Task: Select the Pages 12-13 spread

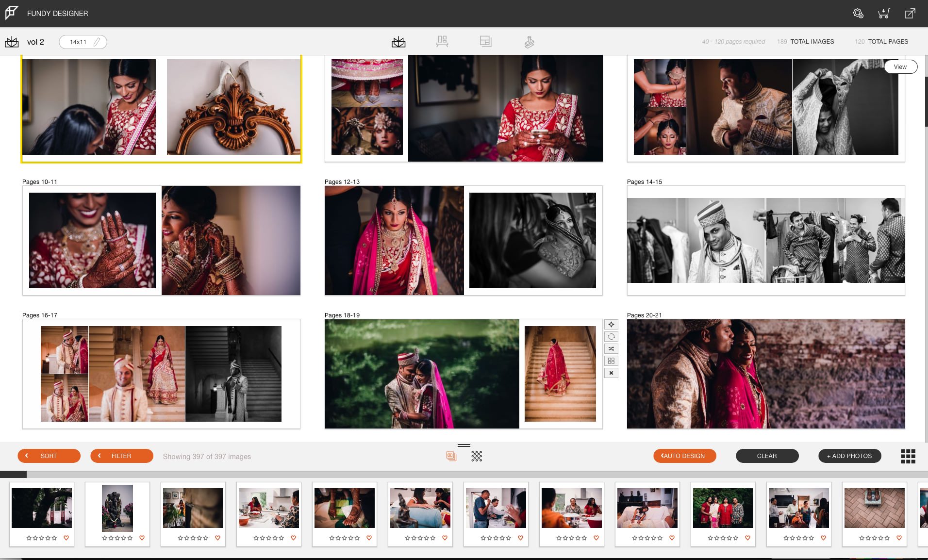Action: point(464,240)
